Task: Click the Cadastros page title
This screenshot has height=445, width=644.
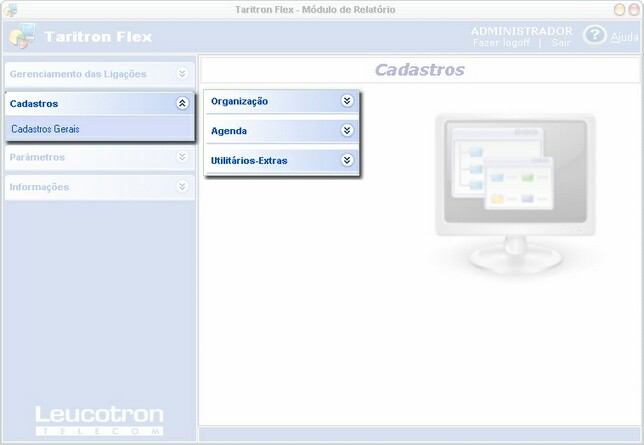Action: coord(419,70)
